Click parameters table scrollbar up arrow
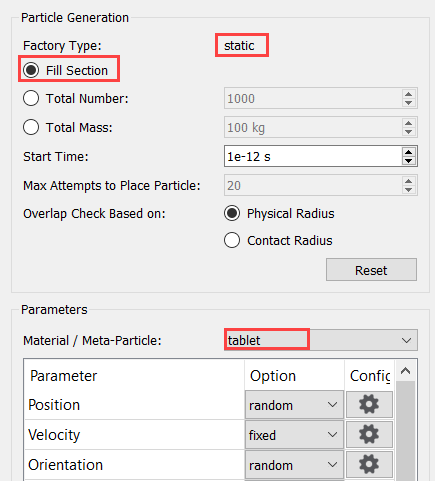 [405, 371]
